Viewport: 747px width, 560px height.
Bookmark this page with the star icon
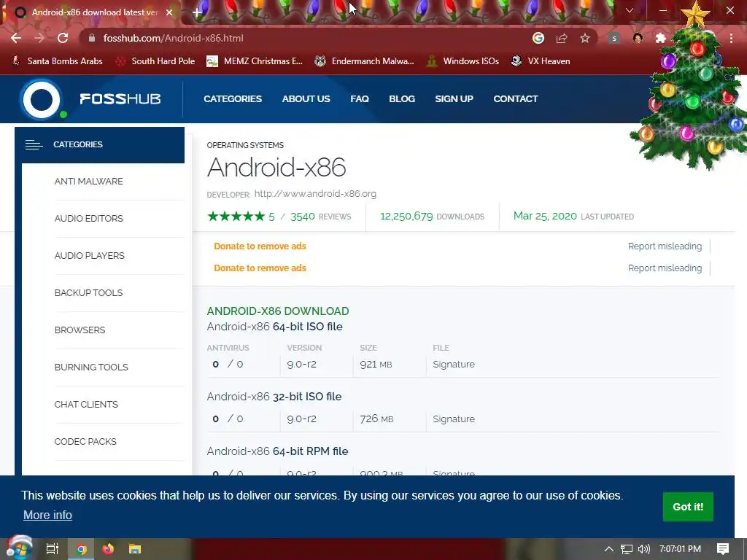[x=585, y=38]
